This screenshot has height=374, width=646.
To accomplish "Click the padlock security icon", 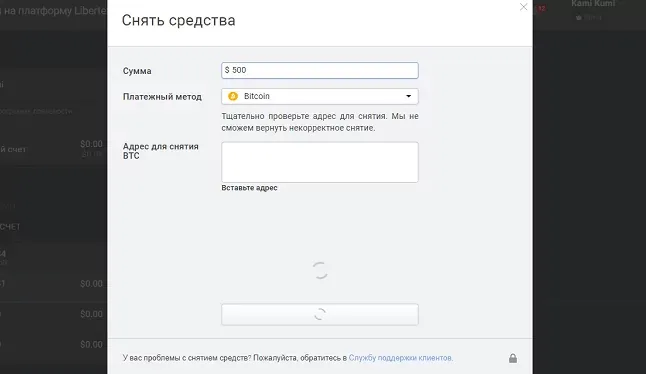I will 513,358.
